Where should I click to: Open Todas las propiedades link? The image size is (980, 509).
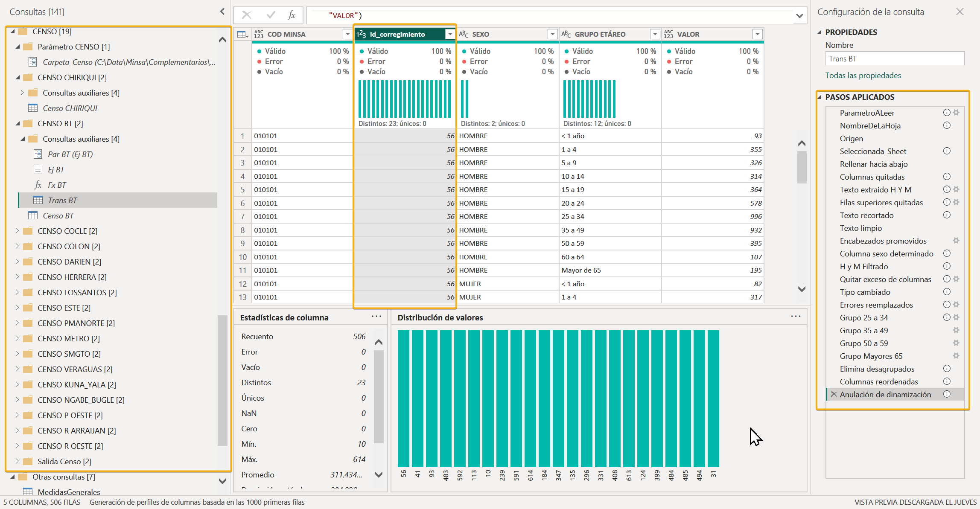(863, 76)
